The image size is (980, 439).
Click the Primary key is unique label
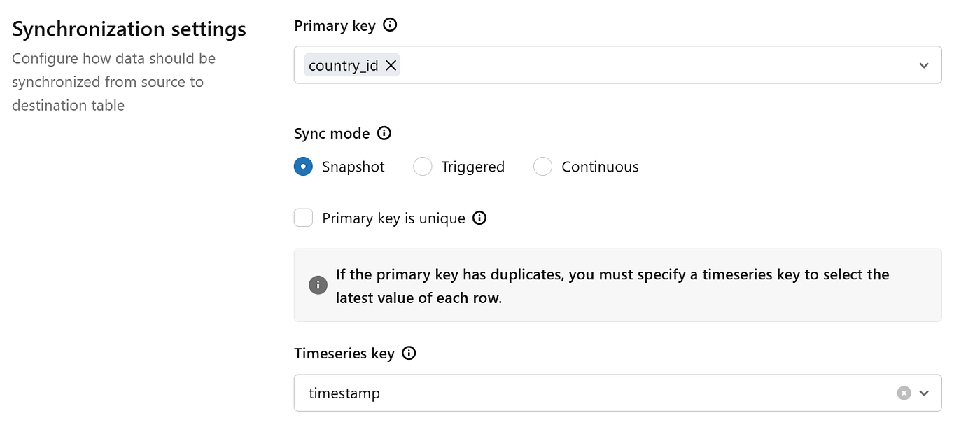point(393,218)
